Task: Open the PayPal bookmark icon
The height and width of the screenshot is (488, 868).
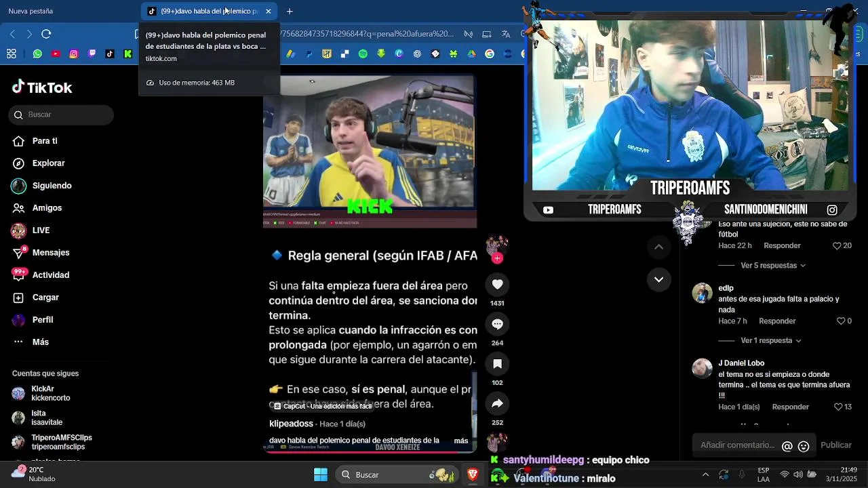Action: (309, 54)
